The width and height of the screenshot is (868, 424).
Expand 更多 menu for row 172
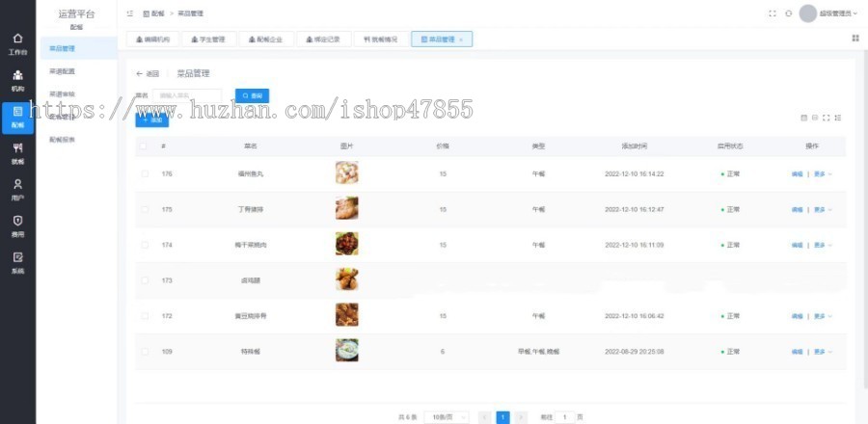823,316
